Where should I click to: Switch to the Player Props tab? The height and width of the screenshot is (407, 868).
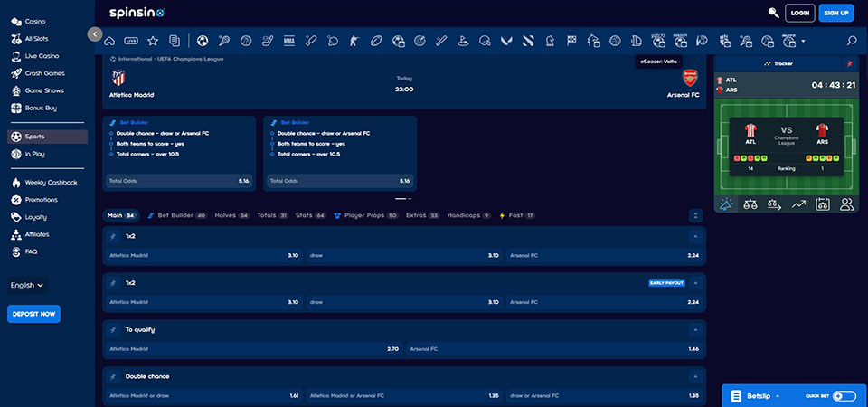[366, 215]
